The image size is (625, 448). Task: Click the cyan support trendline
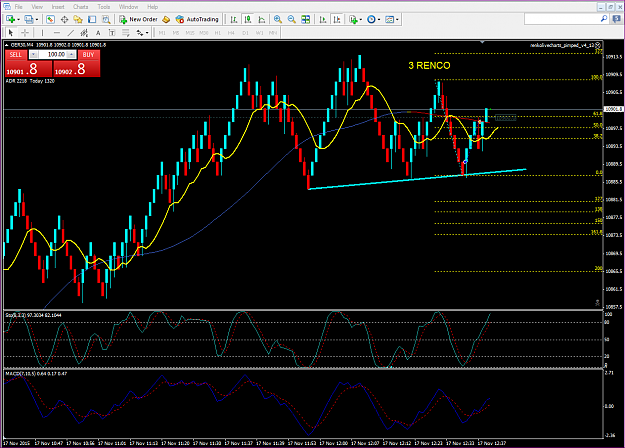417,179
